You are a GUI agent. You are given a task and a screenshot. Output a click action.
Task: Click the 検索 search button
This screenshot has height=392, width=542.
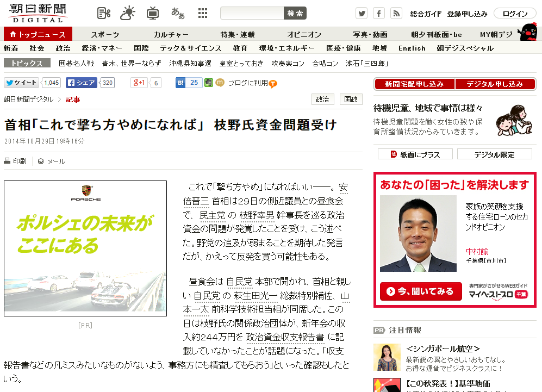point(295,13)
